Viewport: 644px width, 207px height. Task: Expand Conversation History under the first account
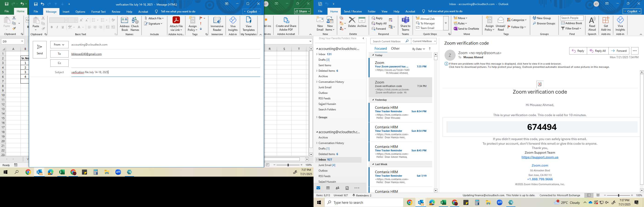317,82
